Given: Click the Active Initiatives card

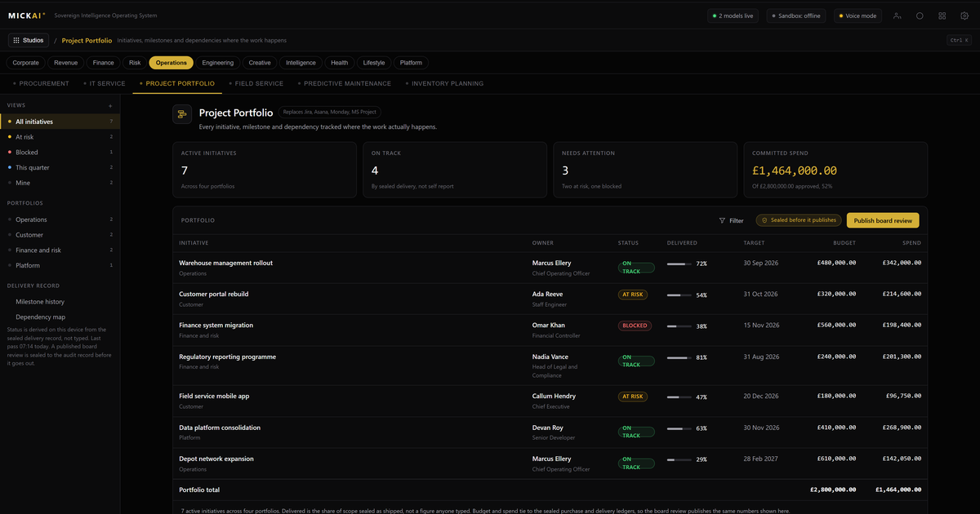Looking at the screenshot, I should pyautogui.click(x=265, y=170).
